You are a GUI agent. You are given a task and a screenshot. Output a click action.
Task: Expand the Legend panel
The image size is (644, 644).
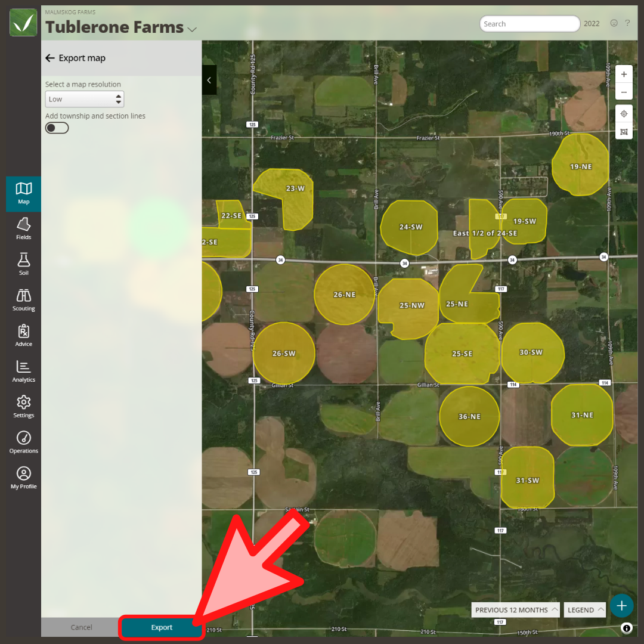coord(586,610)
